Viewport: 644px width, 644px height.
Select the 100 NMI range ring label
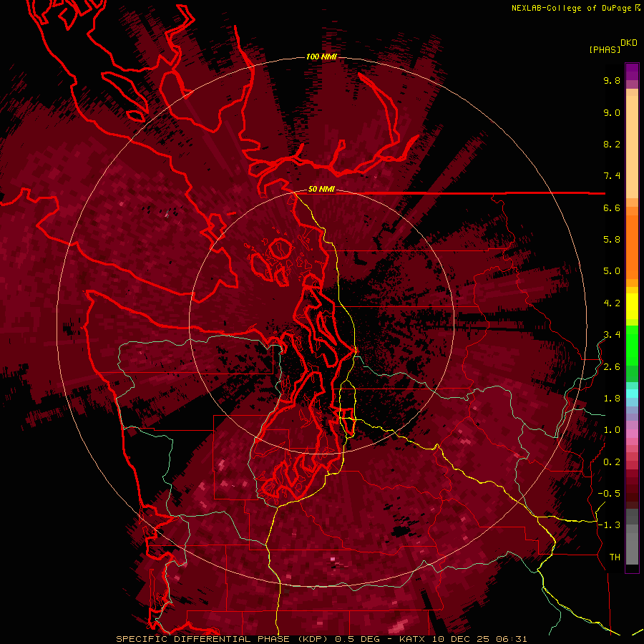(x=321, y=57)
